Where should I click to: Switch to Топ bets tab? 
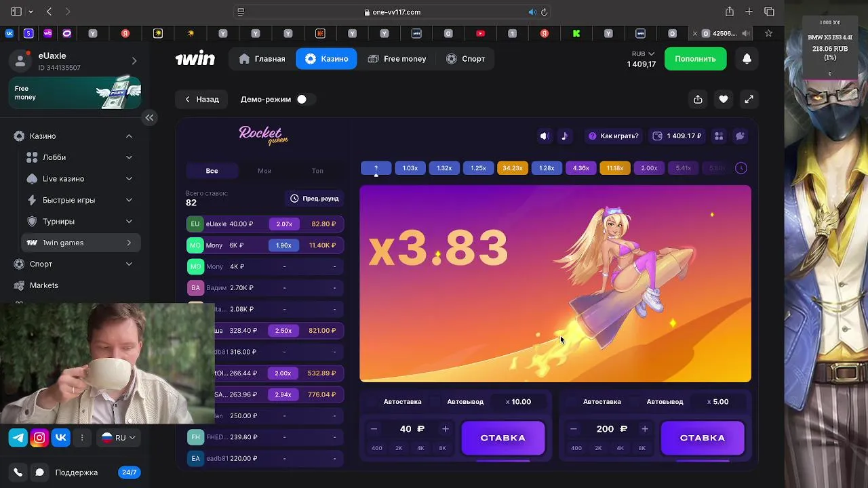317,171
